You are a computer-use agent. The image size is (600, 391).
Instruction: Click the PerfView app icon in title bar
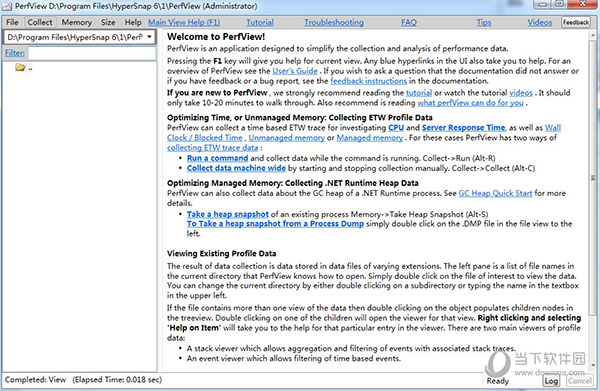[7, 6]
